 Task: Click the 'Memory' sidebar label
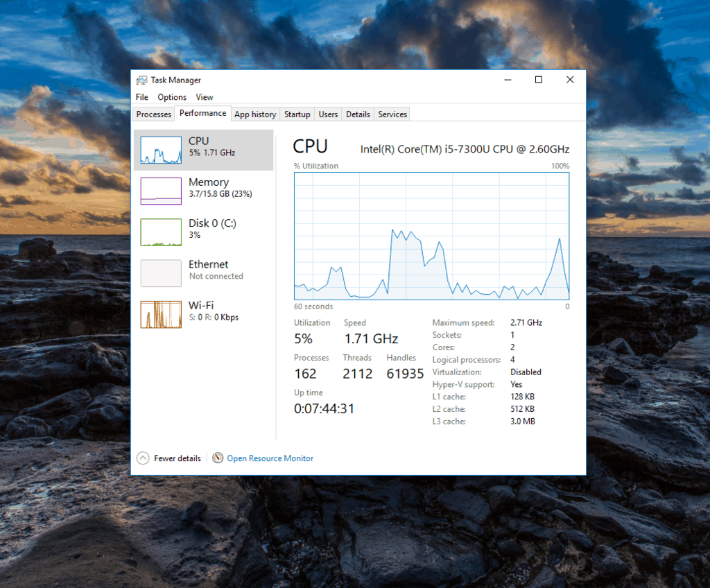tap(209, 182)
